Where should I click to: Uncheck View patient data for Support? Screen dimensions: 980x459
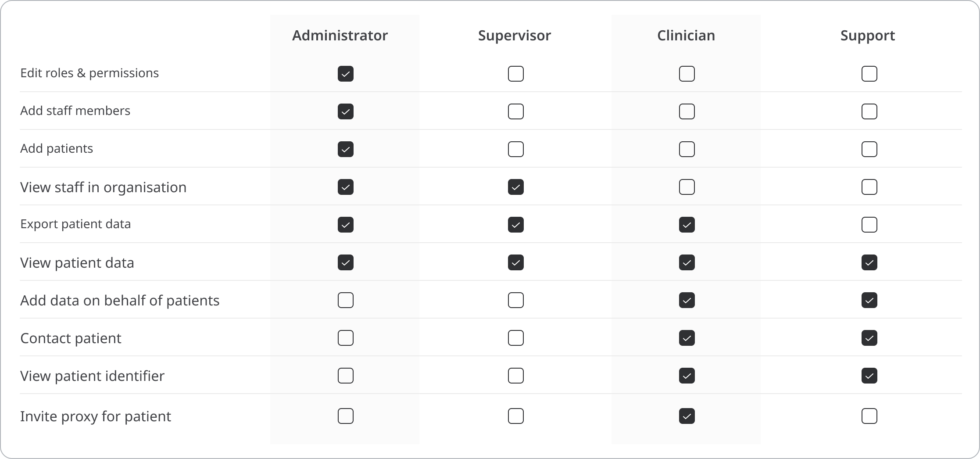click(x=869, y=262)
